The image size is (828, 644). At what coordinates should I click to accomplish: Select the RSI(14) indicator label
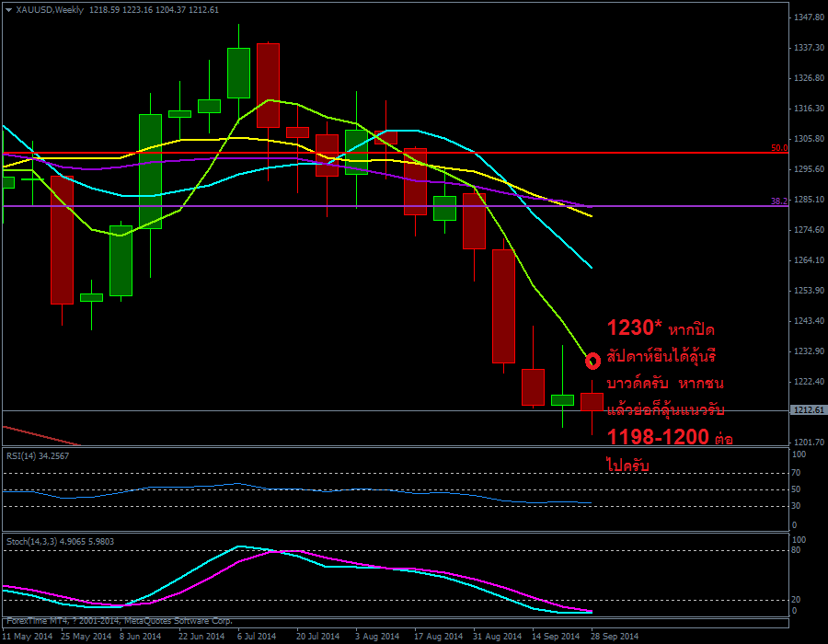click(37, 455)
